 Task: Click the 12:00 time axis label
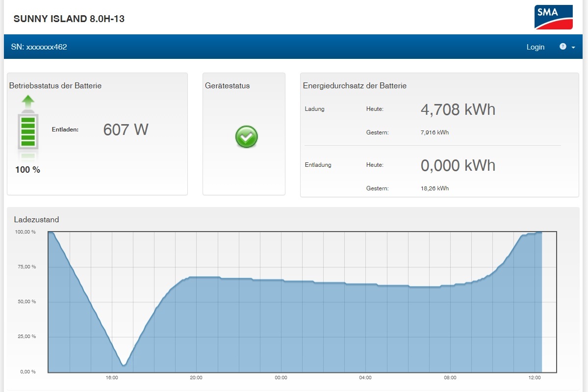point(535,377)
